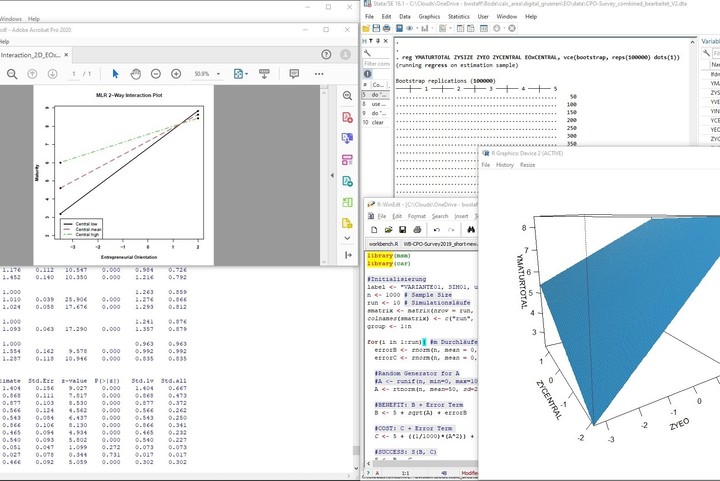Click Stata print icon

click(386, 28)
